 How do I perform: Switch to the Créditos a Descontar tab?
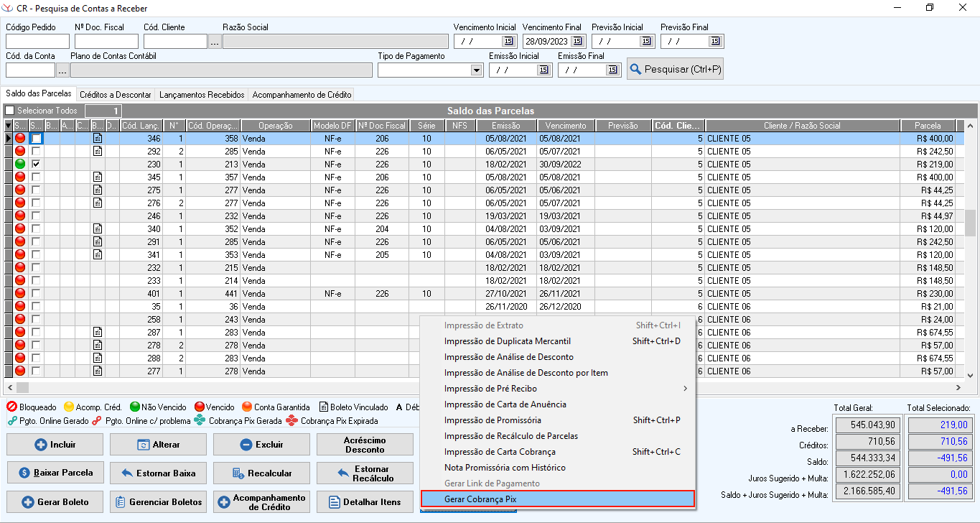116,95
